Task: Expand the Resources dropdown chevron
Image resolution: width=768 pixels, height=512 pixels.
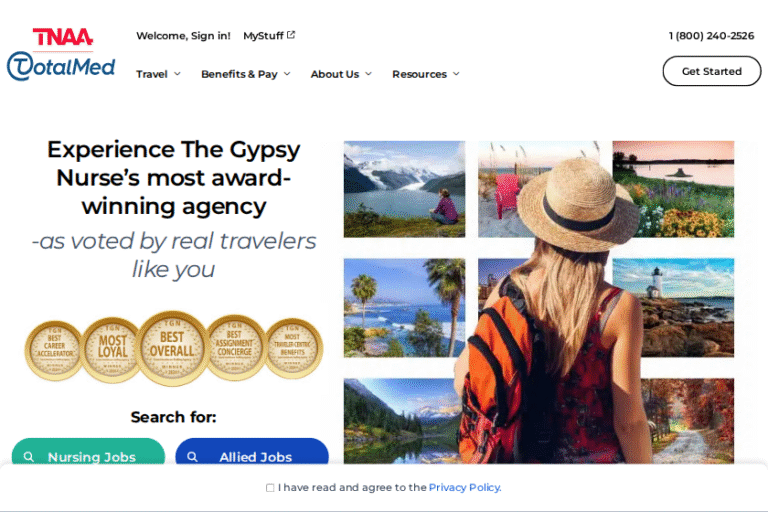Action: tap(456, 74)
